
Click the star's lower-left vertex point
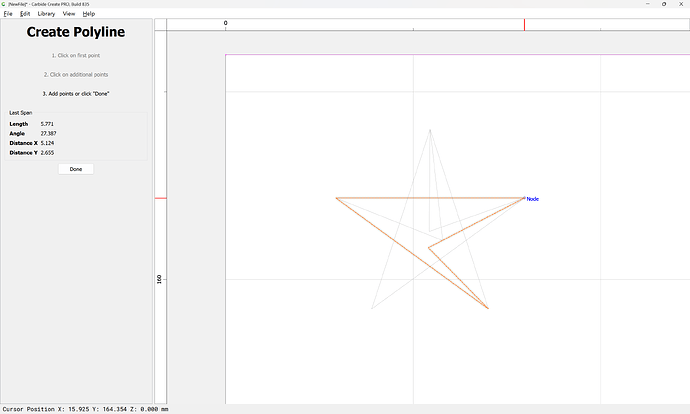coord(372,308)
